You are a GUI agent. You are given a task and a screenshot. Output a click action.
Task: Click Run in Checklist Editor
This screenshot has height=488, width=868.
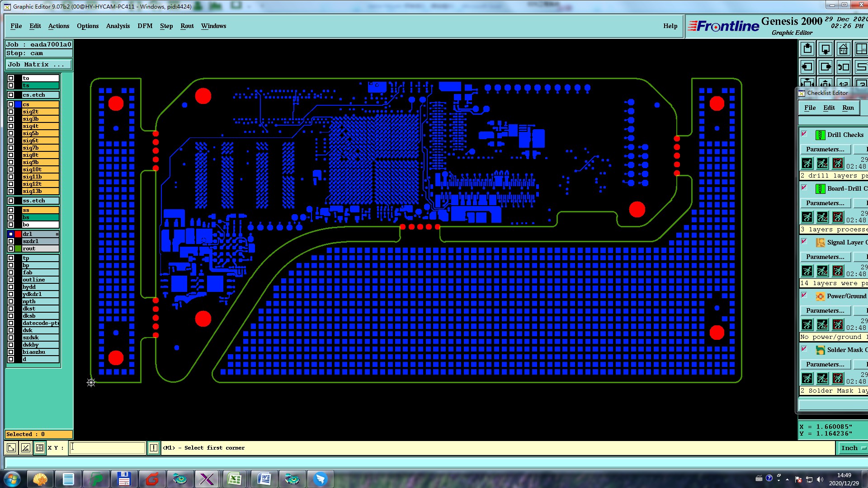coord(848,108)
